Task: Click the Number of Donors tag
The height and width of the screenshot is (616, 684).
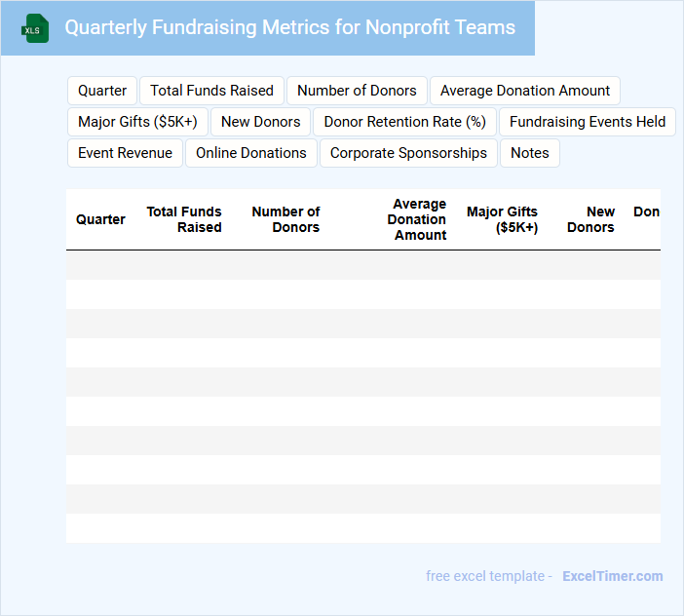Action: pos(357,91)
